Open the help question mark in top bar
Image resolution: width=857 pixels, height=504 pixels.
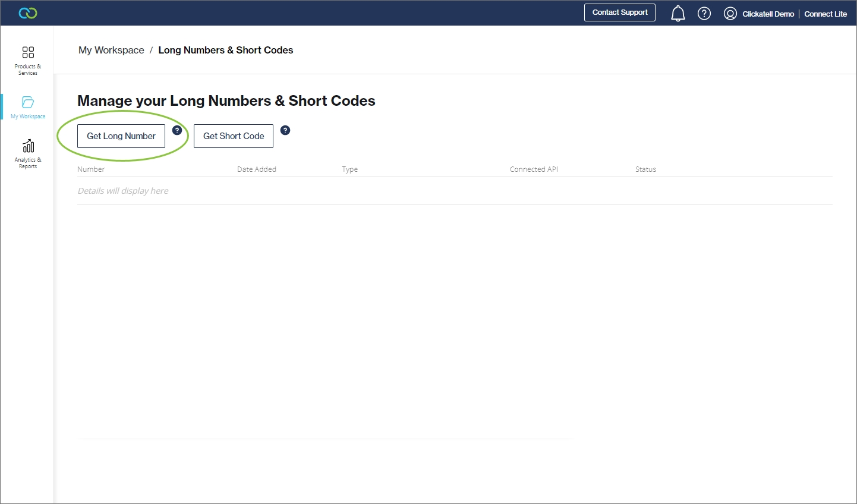[x=704, y=13]
